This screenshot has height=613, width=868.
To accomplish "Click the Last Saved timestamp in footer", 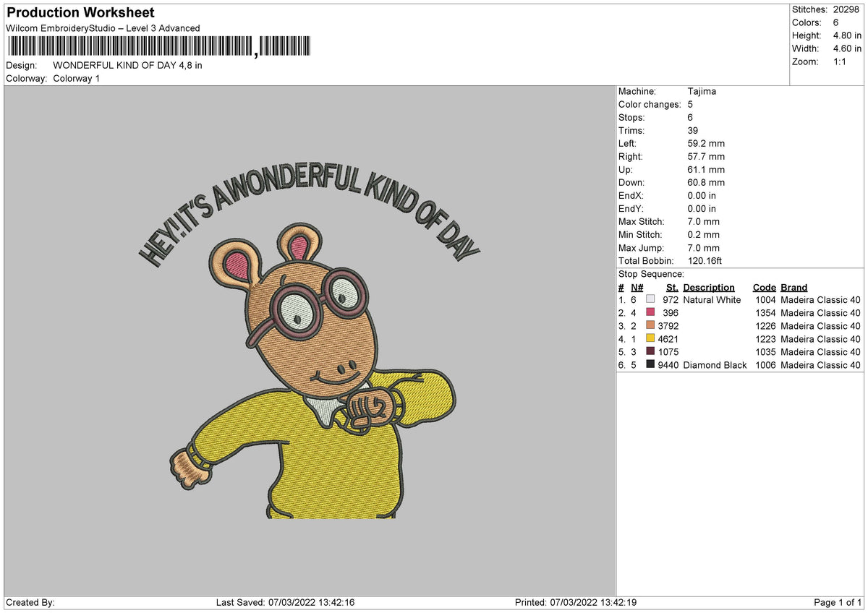I will (285, 602).
